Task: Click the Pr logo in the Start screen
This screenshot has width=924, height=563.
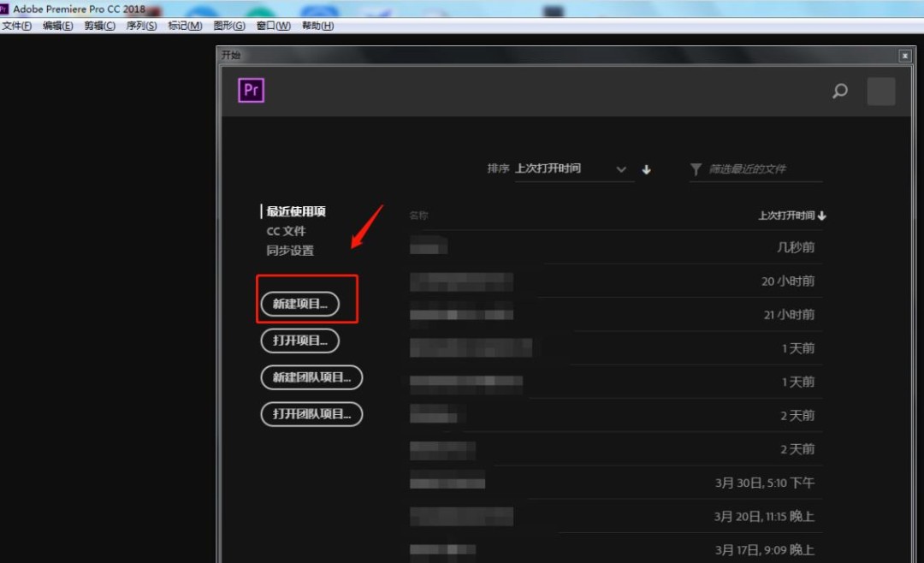Action: [250, 90]
